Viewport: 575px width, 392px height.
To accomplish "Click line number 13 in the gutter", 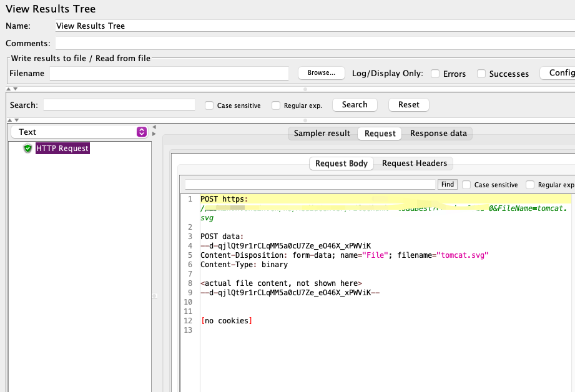I will (x=188, y=330).
